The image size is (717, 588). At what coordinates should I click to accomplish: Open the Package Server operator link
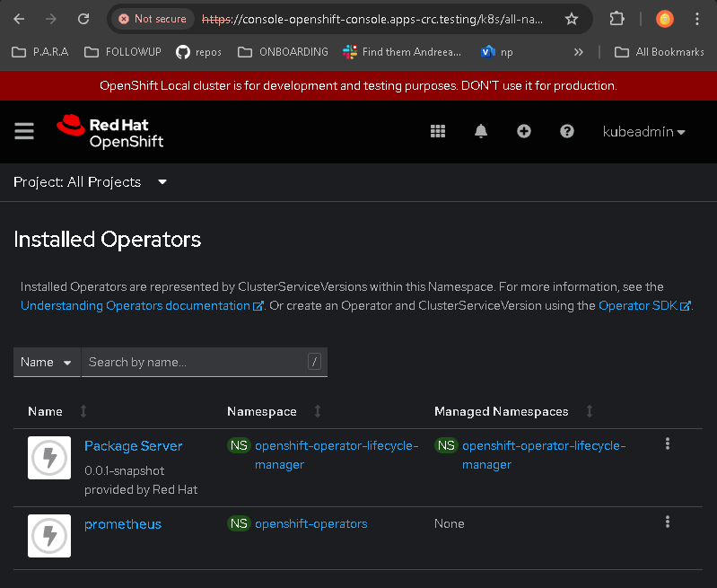(x=133, y=445)
